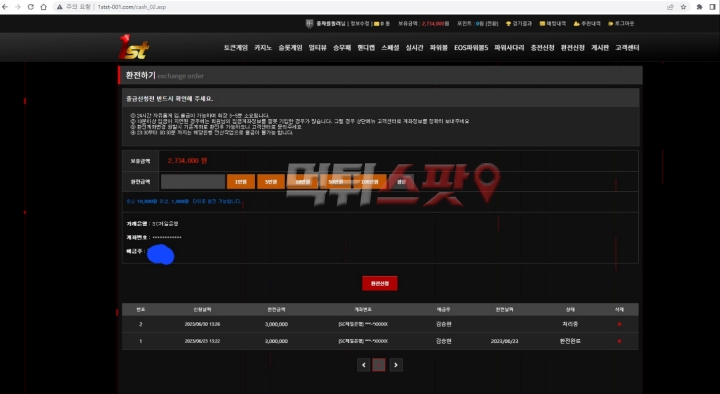The image size is (720, 394).
Task: Click the red 1st site logo
Action: coord(134,47)
